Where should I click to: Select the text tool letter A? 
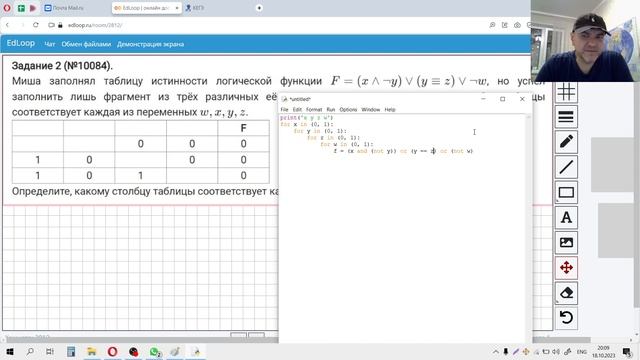(x=566, y=218)
